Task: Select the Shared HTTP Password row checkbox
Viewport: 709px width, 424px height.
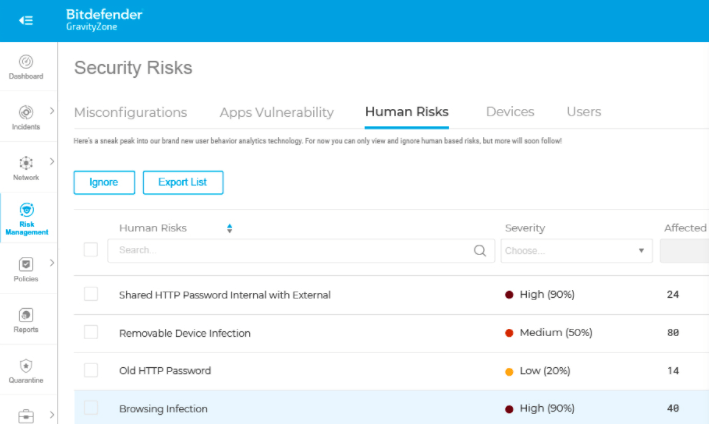Action: pyautogui.click(x=91, y=294)
